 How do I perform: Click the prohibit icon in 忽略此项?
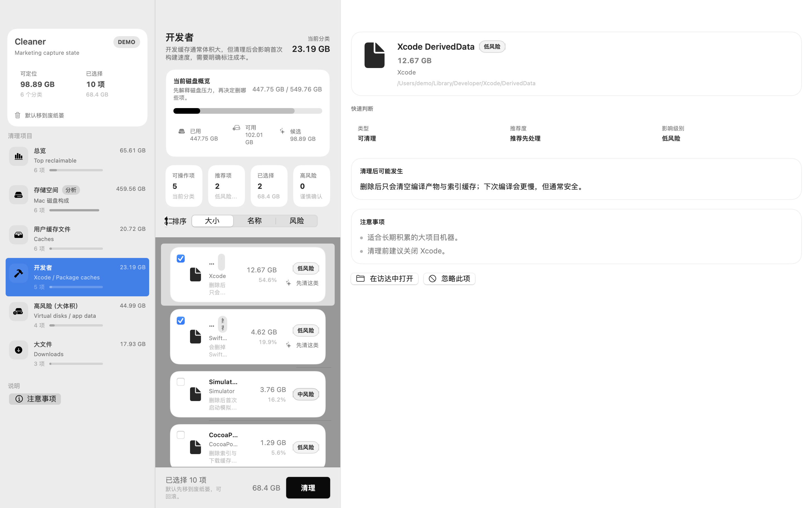click(433, 279)
